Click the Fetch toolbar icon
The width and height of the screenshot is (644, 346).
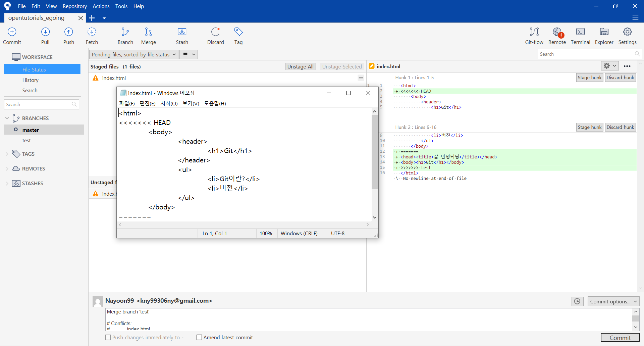(x=92, y=36)
